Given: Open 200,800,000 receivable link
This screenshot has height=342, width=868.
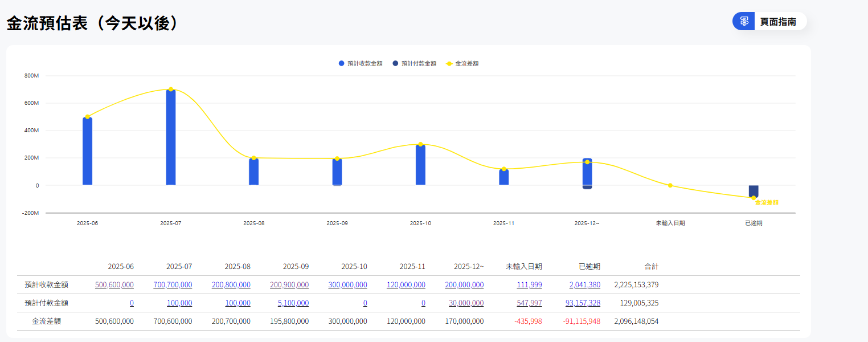Looking at the screenshot, I should coord(231,285).
